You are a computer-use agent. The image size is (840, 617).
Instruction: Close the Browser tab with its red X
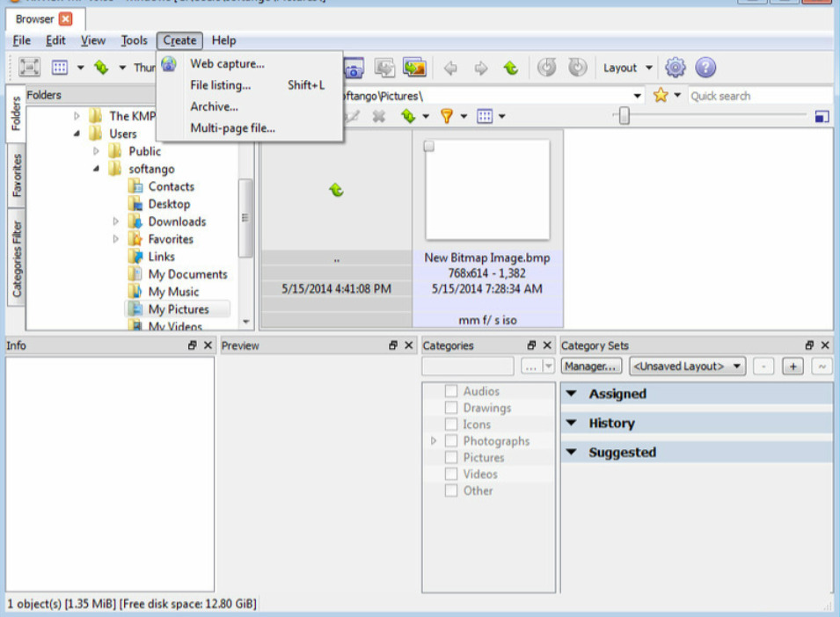[x=66, y=19]
